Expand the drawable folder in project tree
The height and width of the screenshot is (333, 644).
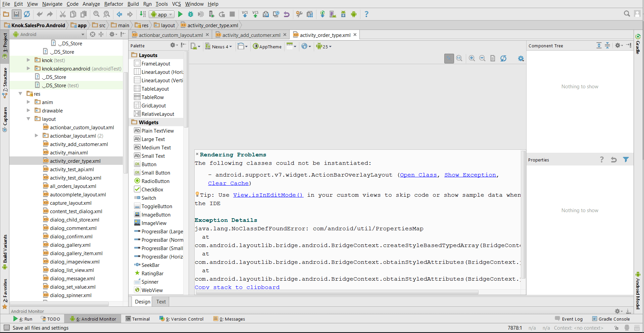tap(29, 110)
